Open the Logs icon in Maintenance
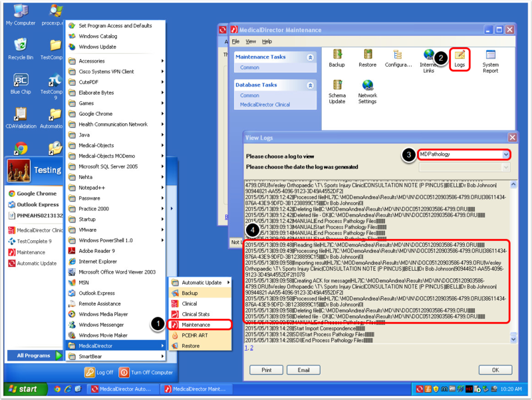 tap(460, 59)
